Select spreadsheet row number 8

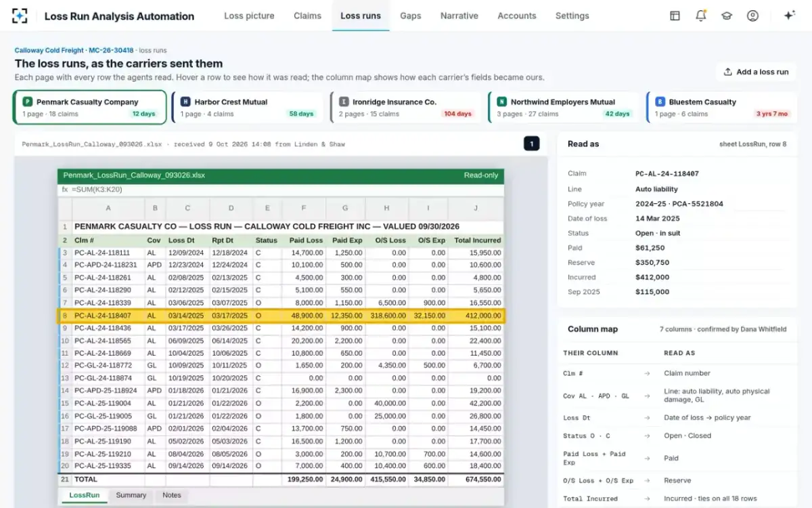coord(65,316)
